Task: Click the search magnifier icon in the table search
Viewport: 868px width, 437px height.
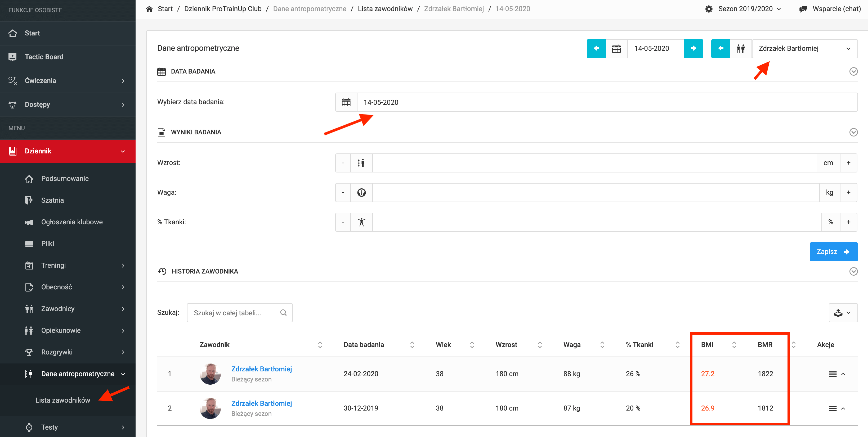Action: (283, 313)
